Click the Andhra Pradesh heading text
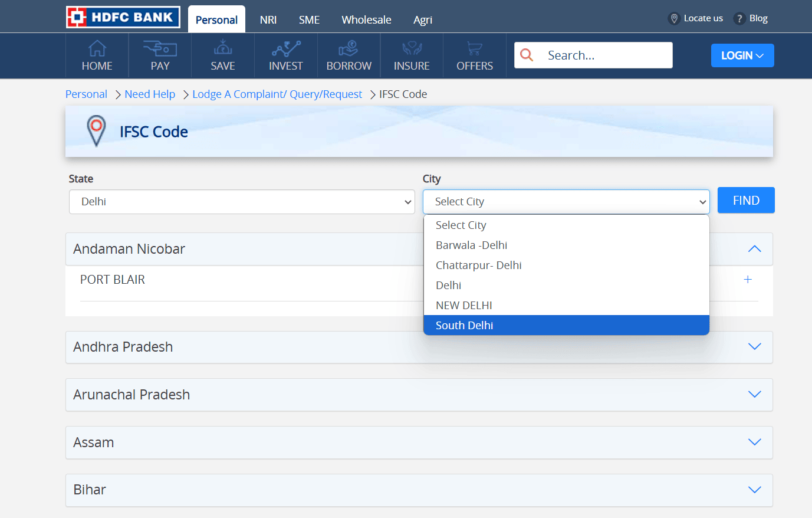 pos(123,347)
